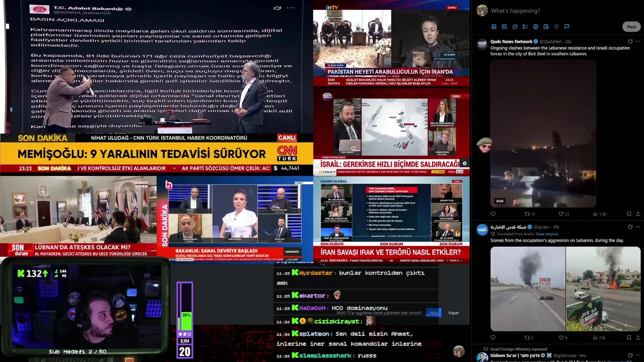This screenshot has width=644, height=362.
Task: Click the Israel Foreign Ministry reposted label
Action: 519,349
